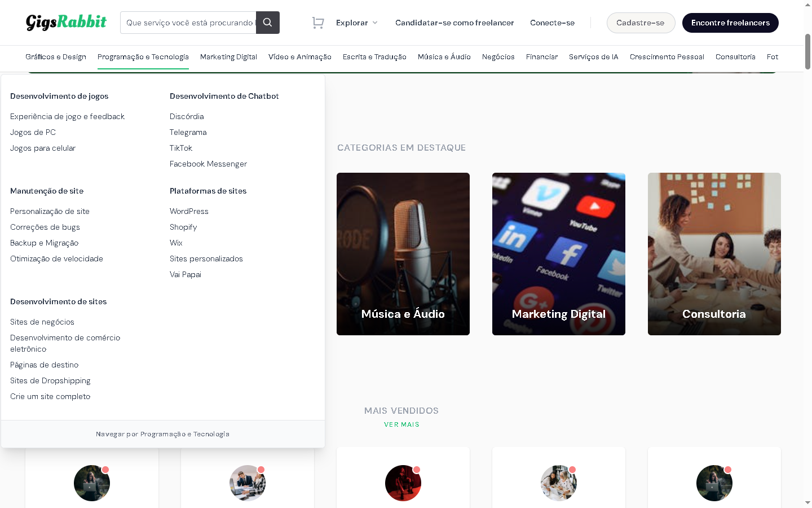Click the VER MAIS link
812x508 pixels.
coord(401,424)
